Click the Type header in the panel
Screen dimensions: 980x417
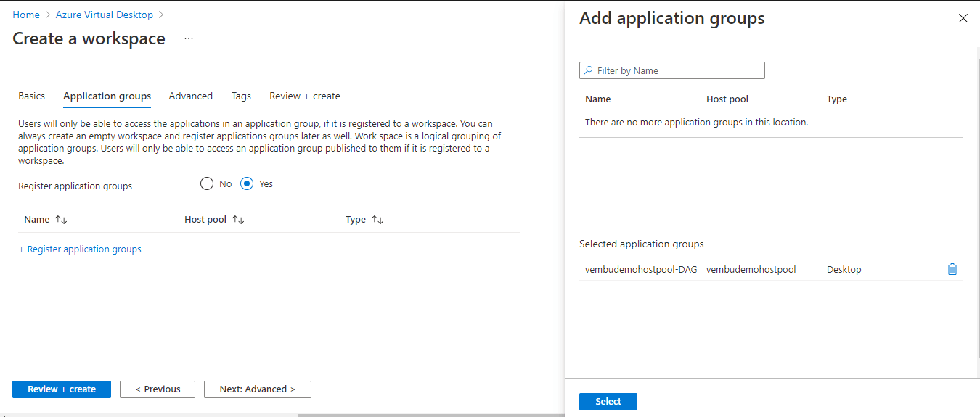click(837, 99)
